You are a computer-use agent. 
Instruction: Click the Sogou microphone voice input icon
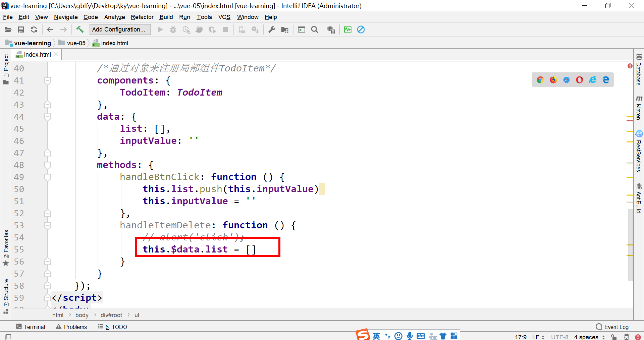[410, 336]
